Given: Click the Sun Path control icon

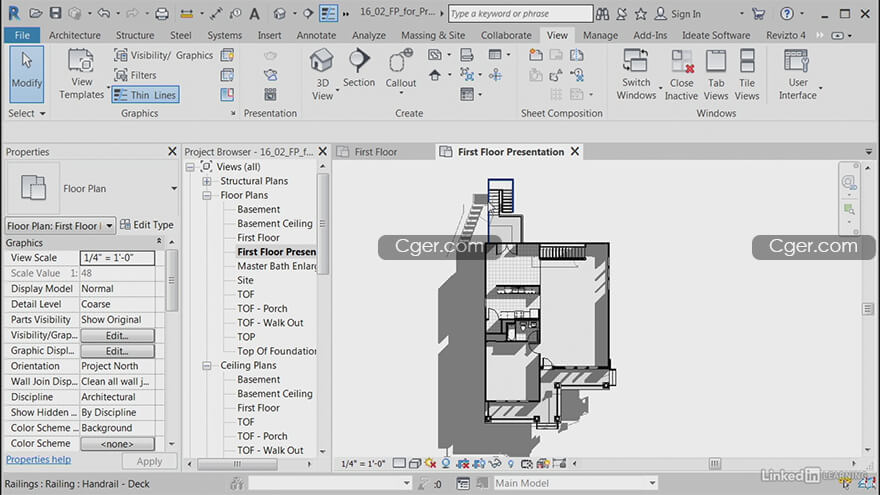Looking at the screenshot, I should pos(430,464).
